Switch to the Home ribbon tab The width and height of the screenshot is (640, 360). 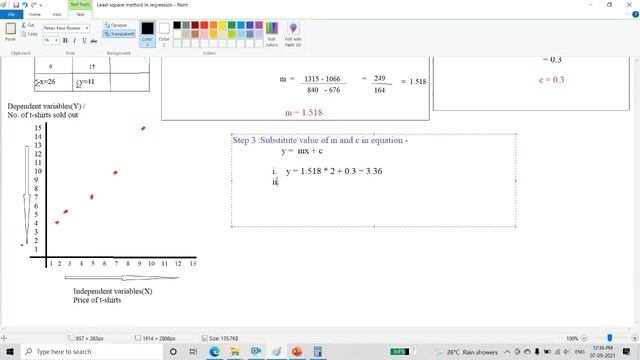tap(35, 14)
